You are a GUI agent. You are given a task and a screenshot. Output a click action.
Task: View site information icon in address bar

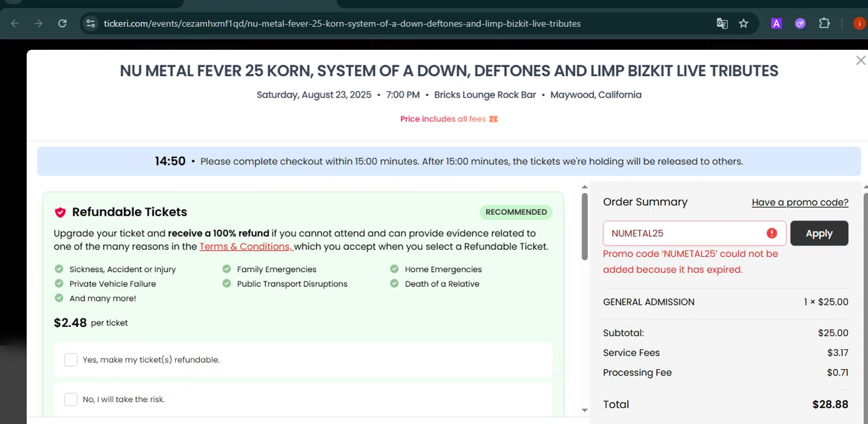point(90,24)
